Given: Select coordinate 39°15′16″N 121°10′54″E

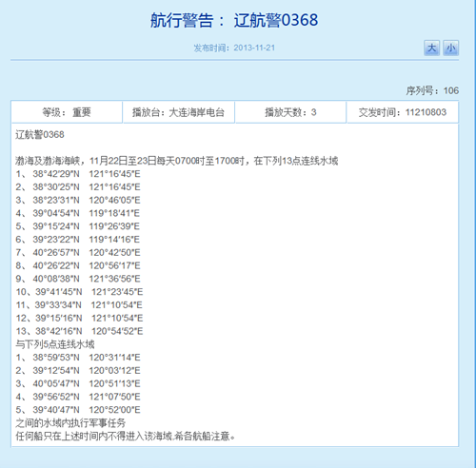Looking at the screenshot, I should pyautogui.click(x=89, y=318).
